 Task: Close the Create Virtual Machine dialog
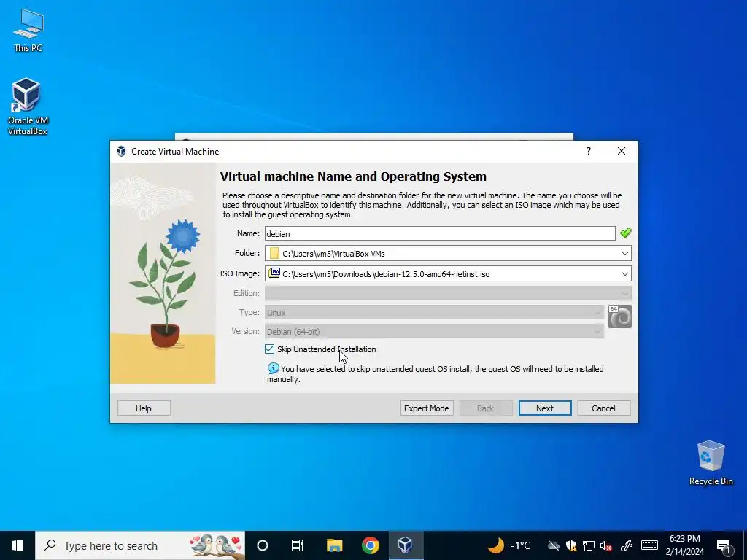coord(622,151)
